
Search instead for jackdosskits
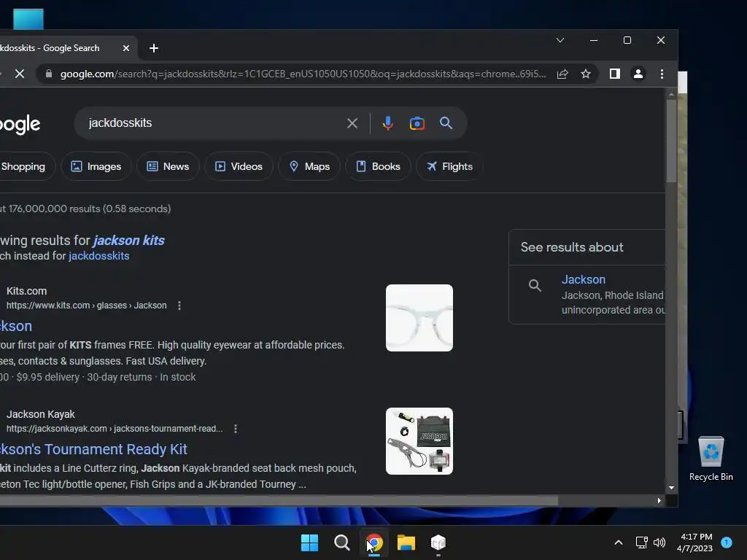point(98,256)
